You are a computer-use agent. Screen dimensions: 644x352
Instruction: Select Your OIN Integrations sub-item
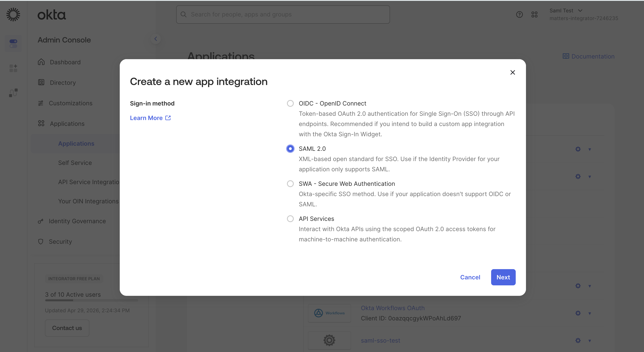[x=88, y=201]
